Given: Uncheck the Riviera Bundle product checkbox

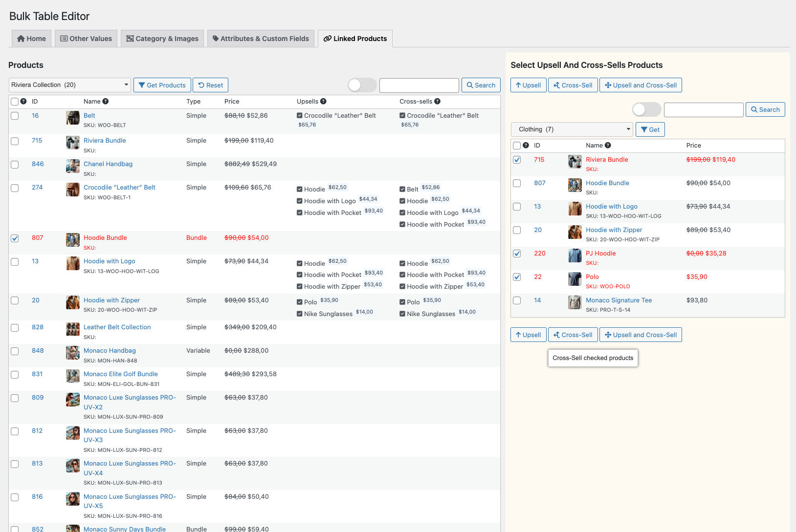Looking at the screenshot, I should pos(517,160).
